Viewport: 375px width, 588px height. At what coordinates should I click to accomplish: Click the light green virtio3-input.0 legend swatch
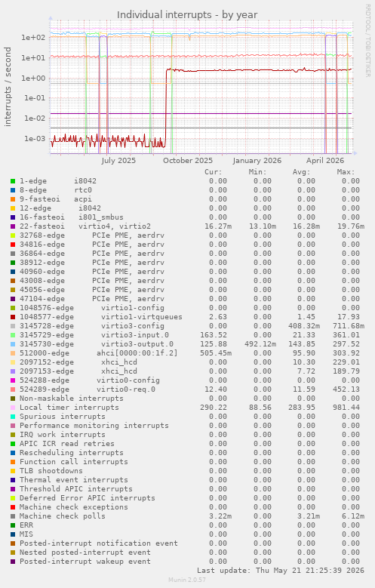(x=13, y=335)
